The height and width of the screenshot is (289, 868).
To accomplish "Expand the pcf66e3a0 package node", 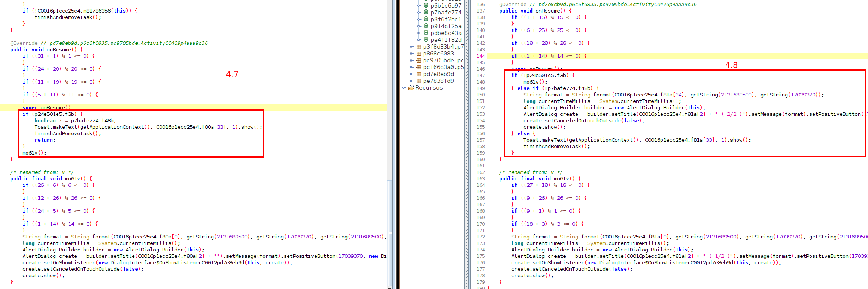I will point(412,67).
